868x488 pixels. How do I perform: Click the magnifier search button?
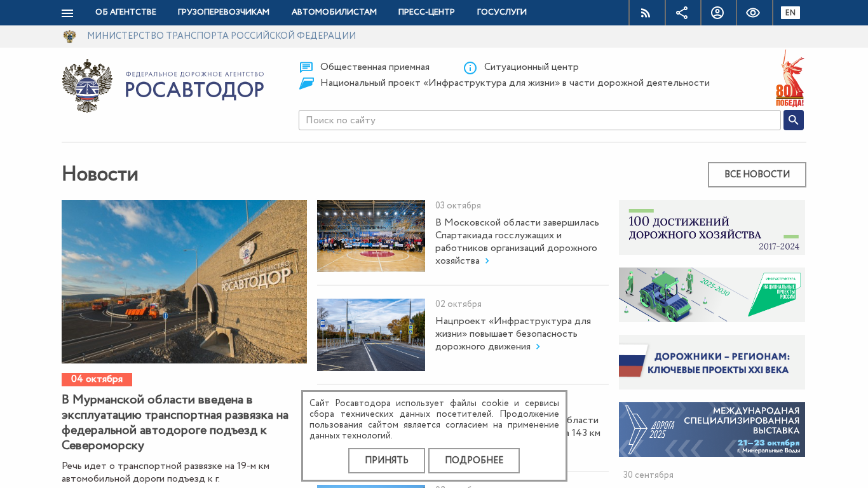pos(794,120)
